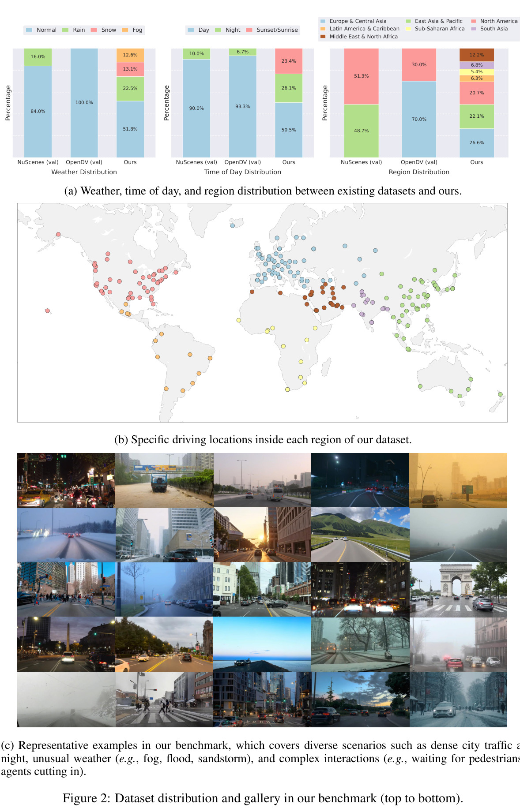Click the 70.0% OpenDV region segment
The image size is (520, 812).
coord(419,119)
